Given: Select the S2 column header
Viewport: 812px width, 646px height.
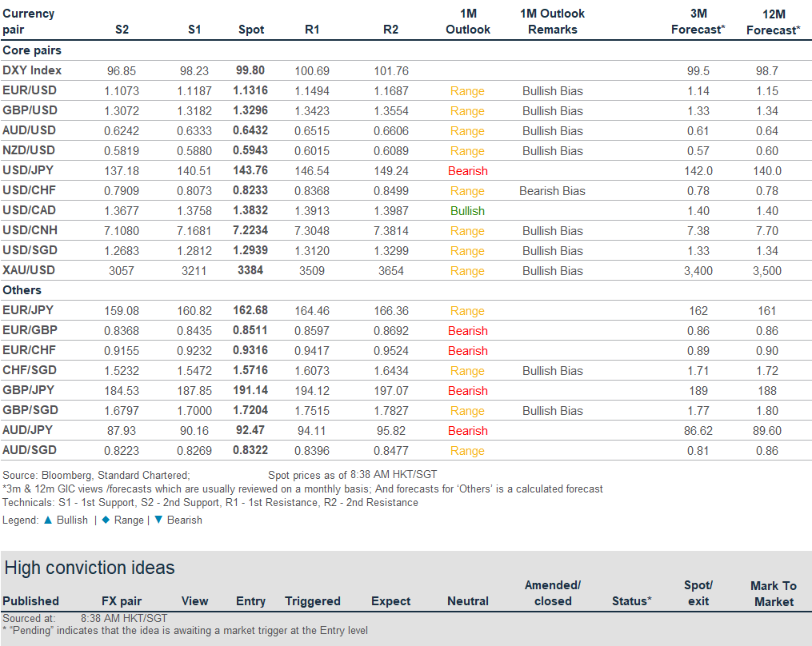Looking at the screenshot, I should 122,30.
